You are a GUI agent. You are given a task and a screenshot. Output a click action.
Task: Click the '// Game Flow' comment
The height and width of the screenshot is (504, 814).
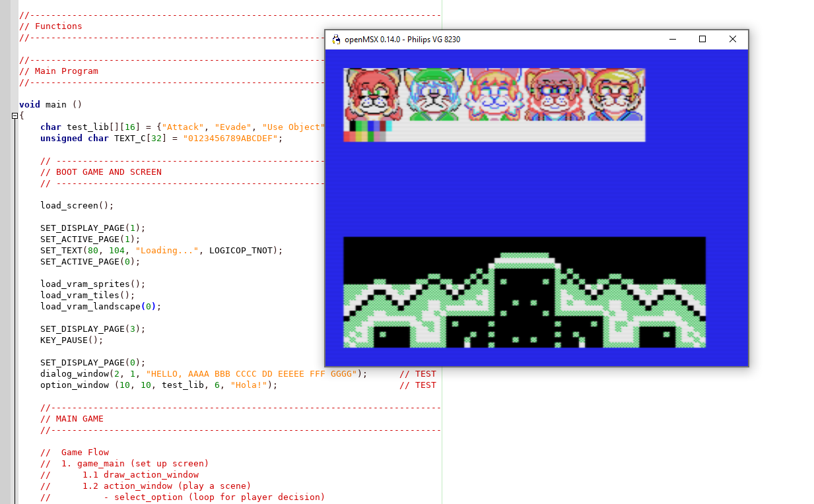coord(75,452)
